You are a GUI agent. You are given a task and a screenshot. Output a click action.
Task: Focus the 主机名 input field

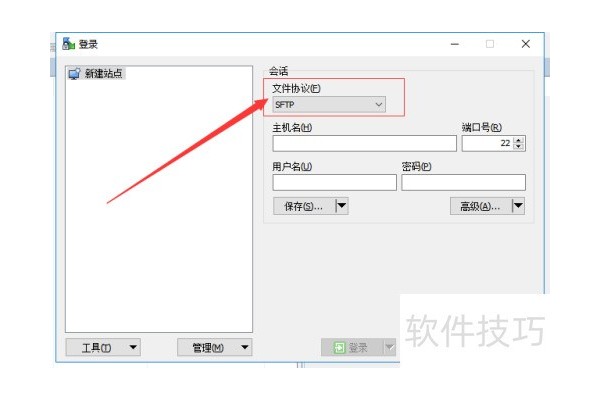(x=364, y=144)
